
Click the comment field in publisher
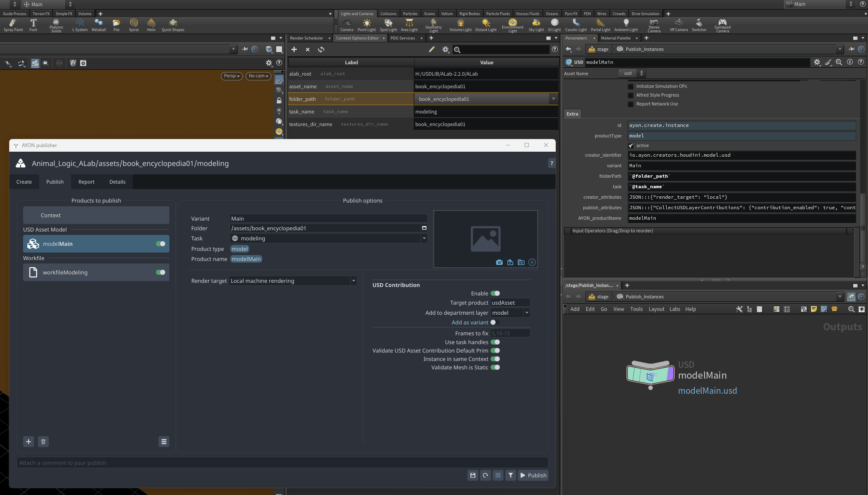coord(282,463)
